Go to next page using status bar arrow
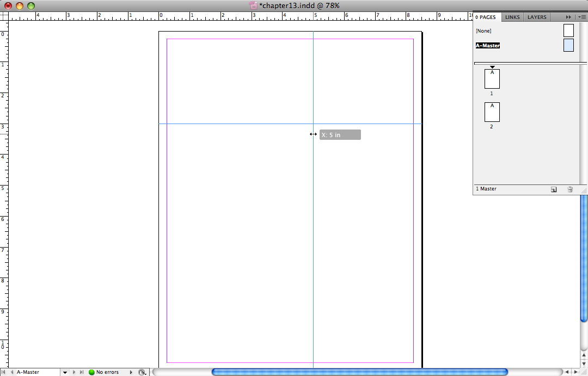 [74, 372]
